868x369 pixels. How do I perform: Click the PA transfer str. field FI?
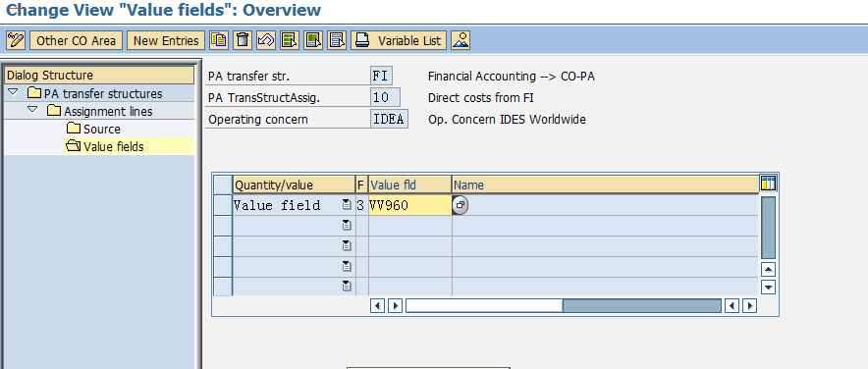[x=381, y=77]
